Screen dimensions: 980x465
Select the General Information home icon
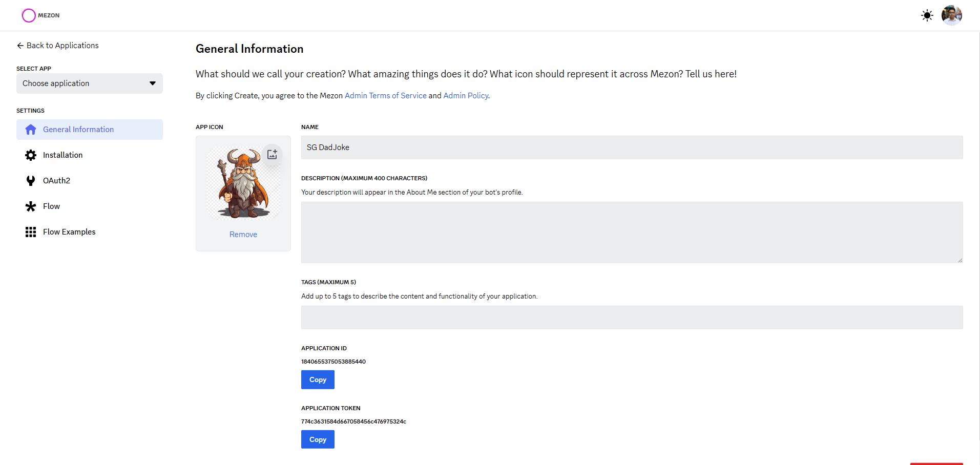click(x=31, y=130)
